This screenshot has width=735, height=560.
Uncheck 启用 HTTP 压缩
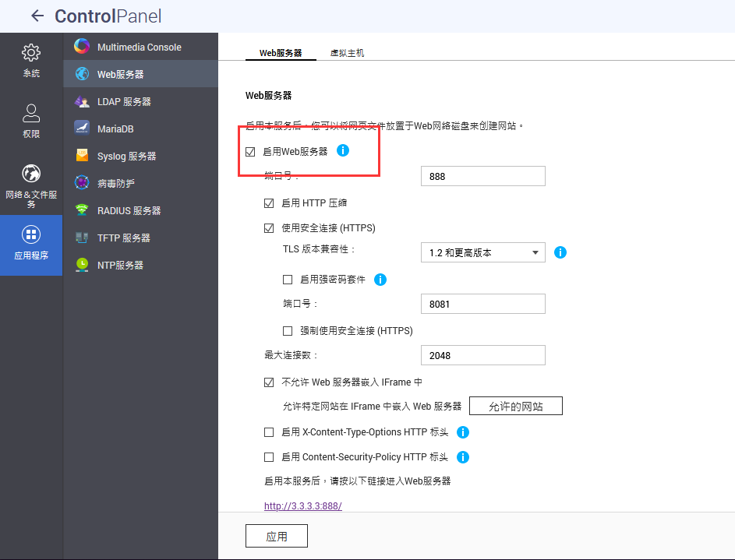tap(270, 203)
